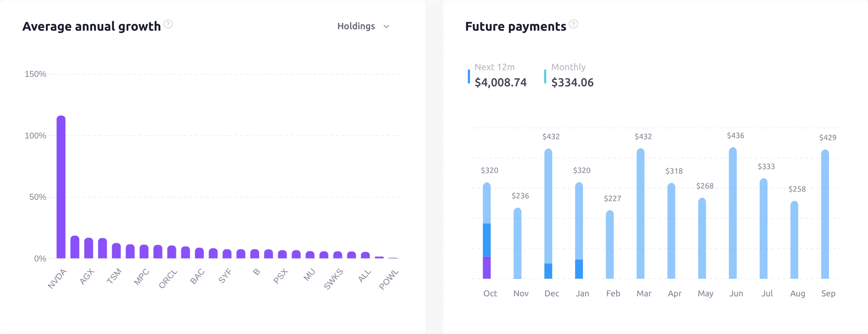The image size is (868, 334).
Task: Click the AGX axis label
Action: (87, 277)
